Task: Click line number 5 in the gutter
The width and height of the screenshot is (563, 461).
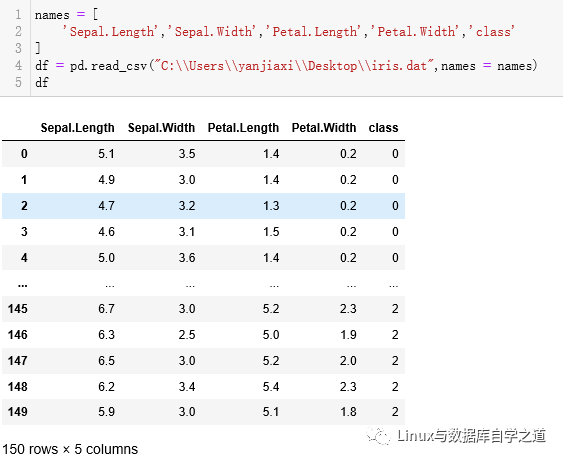Action: tap(18, 83)
